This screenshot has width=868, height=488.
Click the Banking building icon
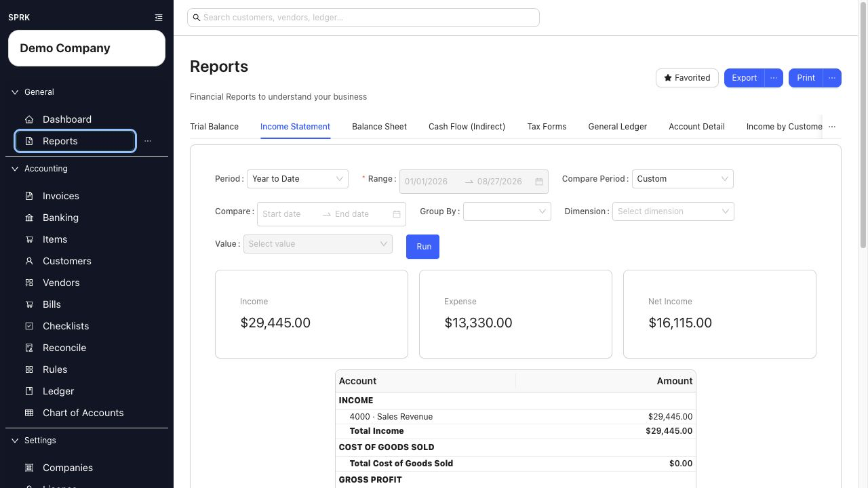click(x=29, y=218)
